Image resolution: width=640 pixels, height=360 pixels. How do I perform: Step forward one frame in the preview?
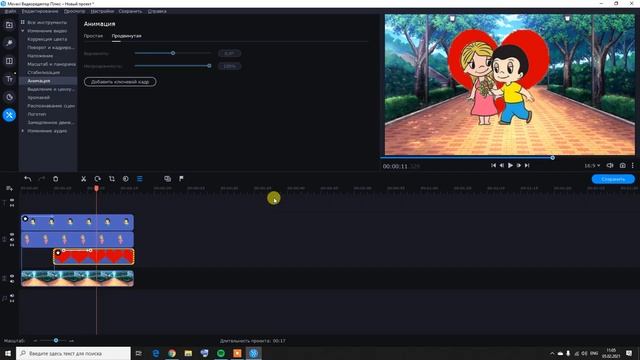519,165
